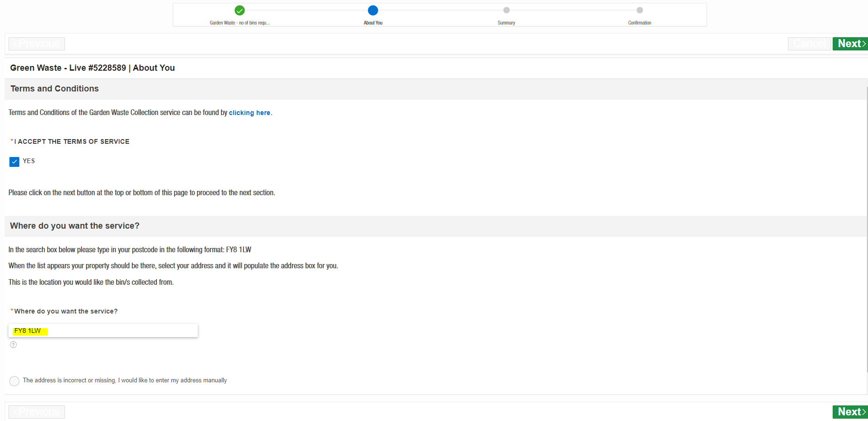
Task: Click the top Previous button
Action: pyautogui.click(x=37, y=44)
